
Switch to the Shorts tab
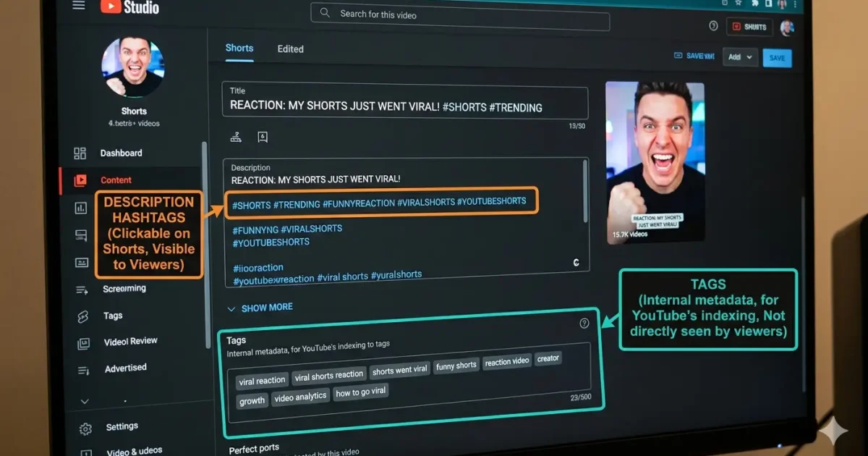239,48
